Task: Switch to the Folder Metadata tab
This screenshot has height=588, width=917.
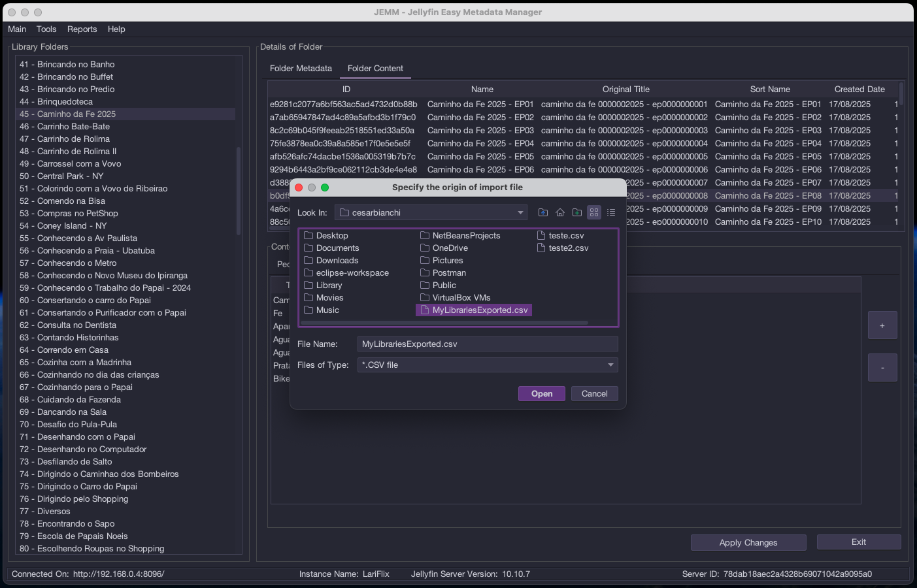Action: click(x=301, y=69)
